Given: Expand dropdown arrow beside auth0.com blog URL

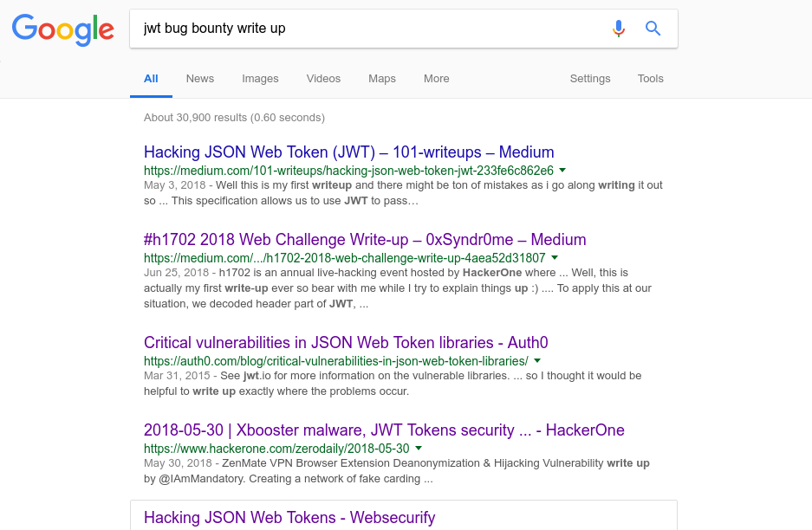Looking at the screenshot, I should pyautogui.click(x=537, y=361).
